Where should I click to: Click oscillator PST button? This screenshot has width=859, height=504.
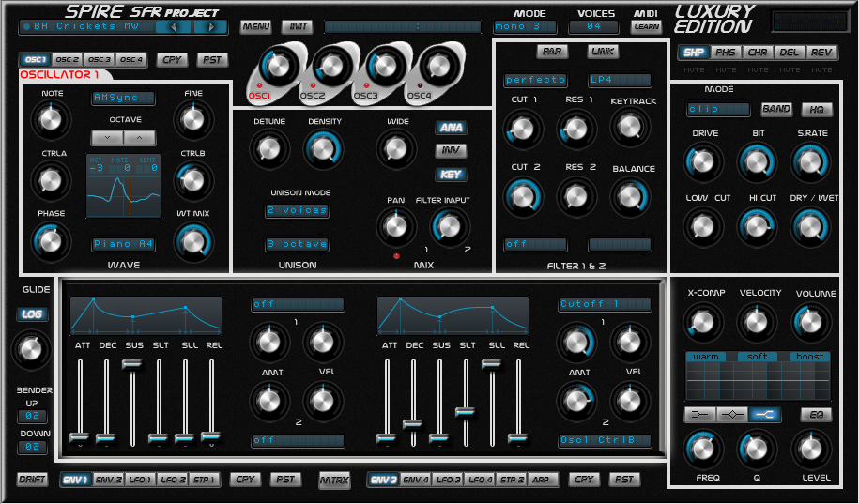[x=212, y=59]
